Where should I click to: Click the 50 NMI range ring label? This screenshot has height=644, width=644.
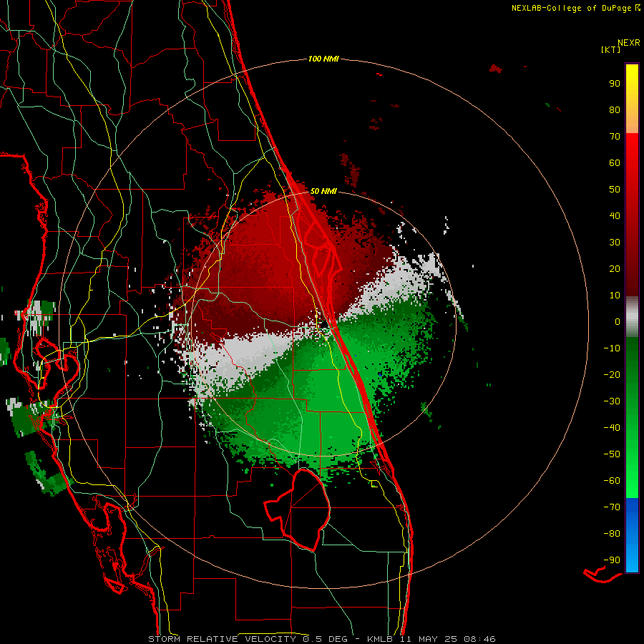323,191
